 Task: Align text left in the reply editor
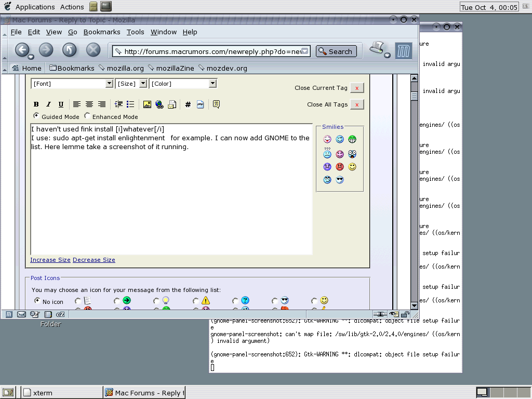[77, 104]
